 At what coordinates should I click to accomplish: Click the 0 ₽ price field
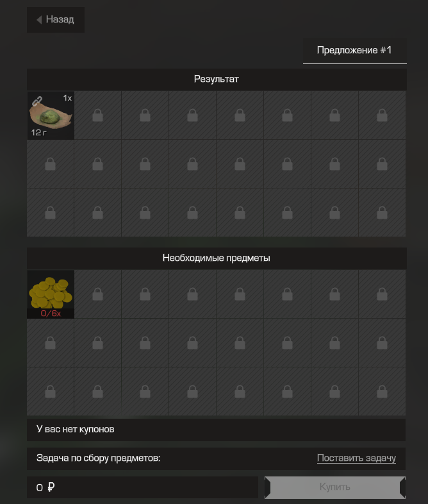point(142,487)
